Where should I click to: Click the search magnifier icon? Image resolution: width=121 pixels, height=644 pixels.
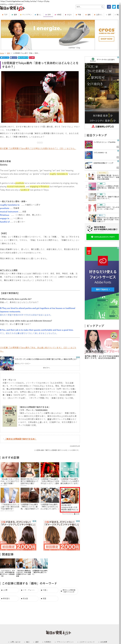coord(102,7)
